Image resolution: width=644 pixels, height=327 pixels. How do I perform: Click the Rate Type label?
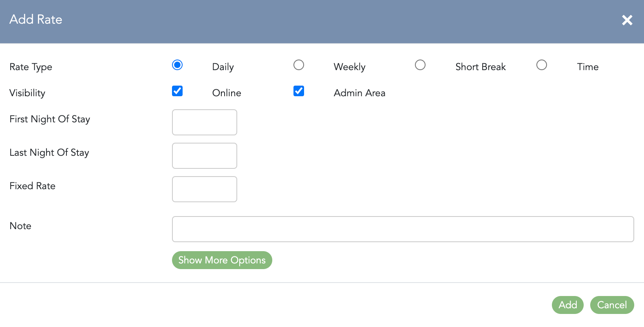[31, 67]
